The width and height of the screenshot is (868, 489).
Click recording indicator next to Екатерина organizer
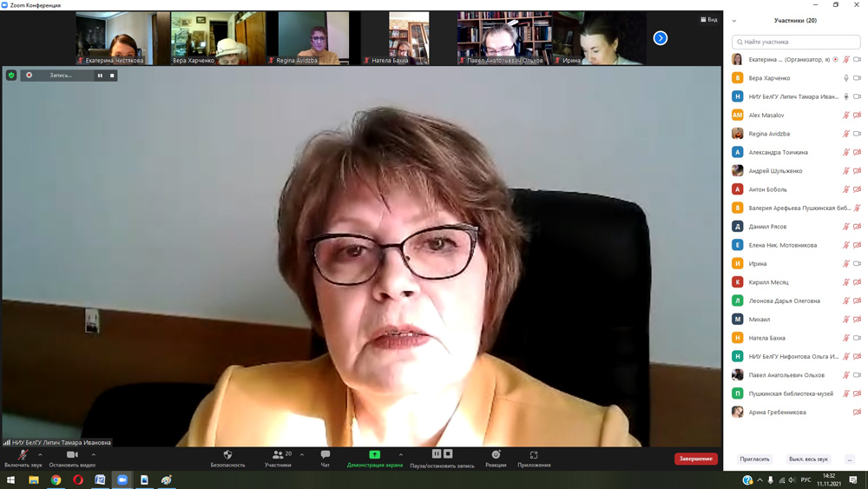pyautogui.click(x=835, y=59)
